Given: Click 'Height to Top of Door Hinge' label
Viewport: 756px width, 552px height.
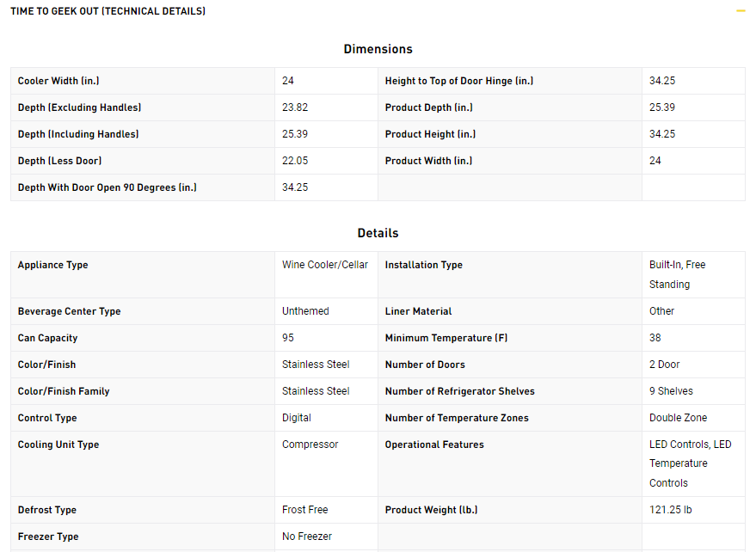Looking at the screenshot, I should pos(459,81).
